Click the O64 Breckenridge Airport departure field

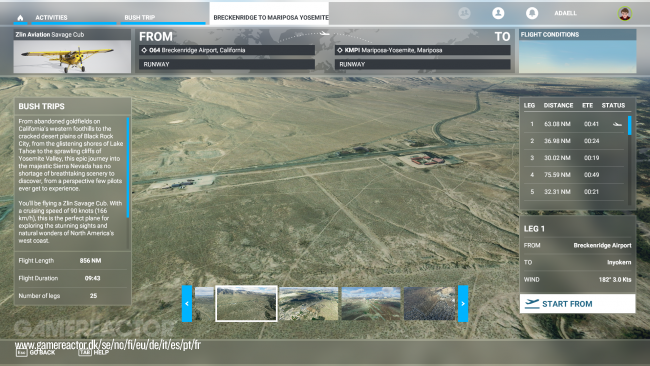pos(227,50)
